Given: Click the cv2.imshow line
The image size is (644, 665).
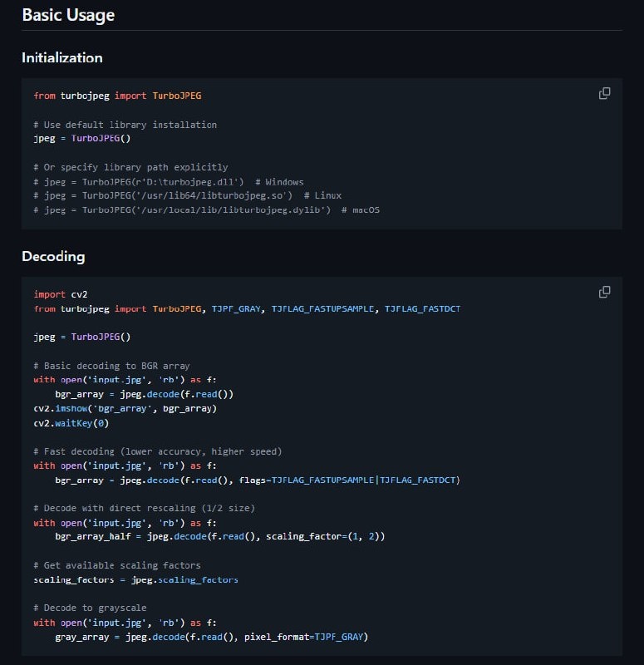Looking at the screenshot, I should 125,408.
